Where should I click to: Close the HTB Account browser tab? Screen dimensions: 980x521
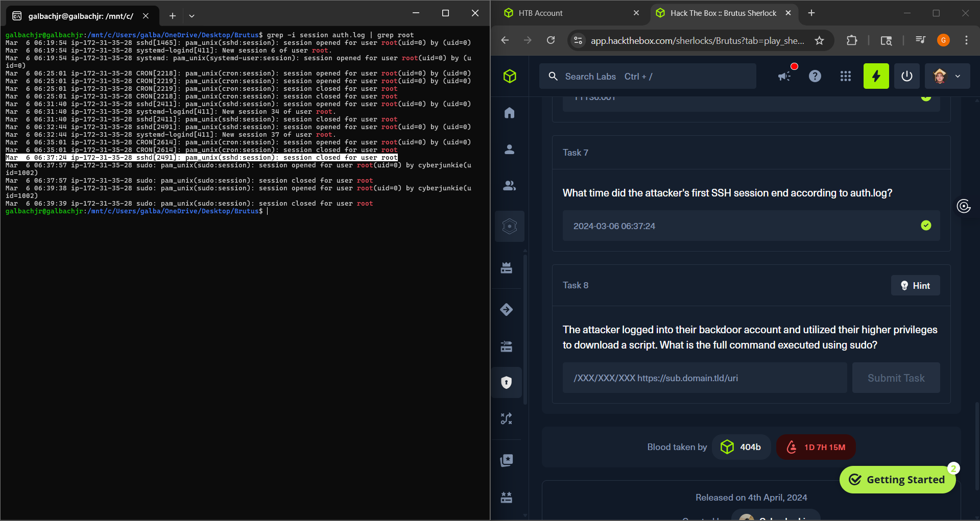(636, 13)
